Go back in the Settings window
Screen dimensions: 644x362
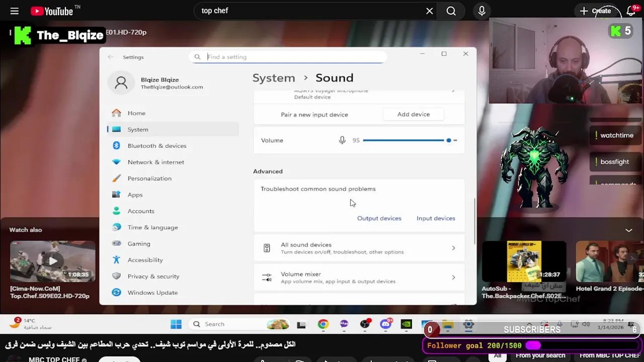click(110, 57)
